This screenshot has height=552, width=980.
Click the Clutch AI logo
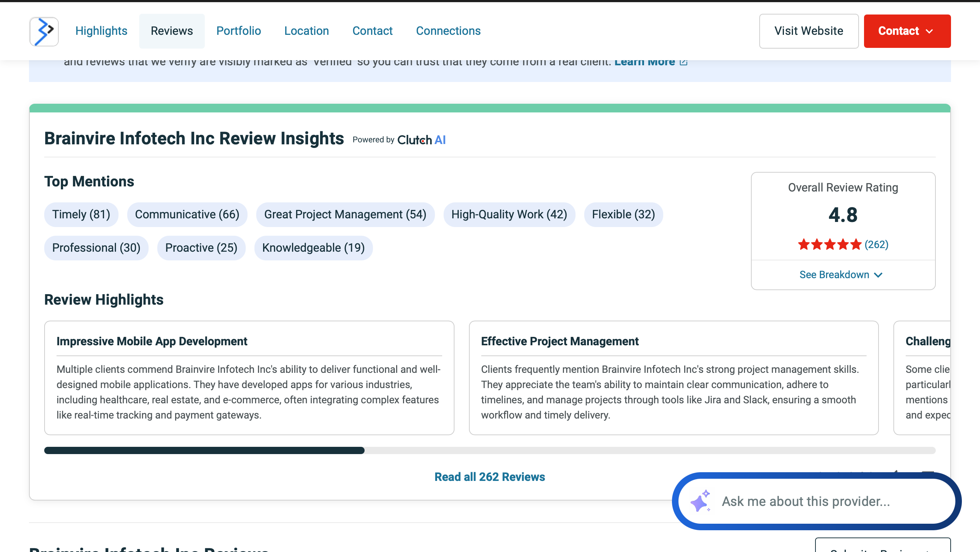pyautogui.click(x=421, y=140)
